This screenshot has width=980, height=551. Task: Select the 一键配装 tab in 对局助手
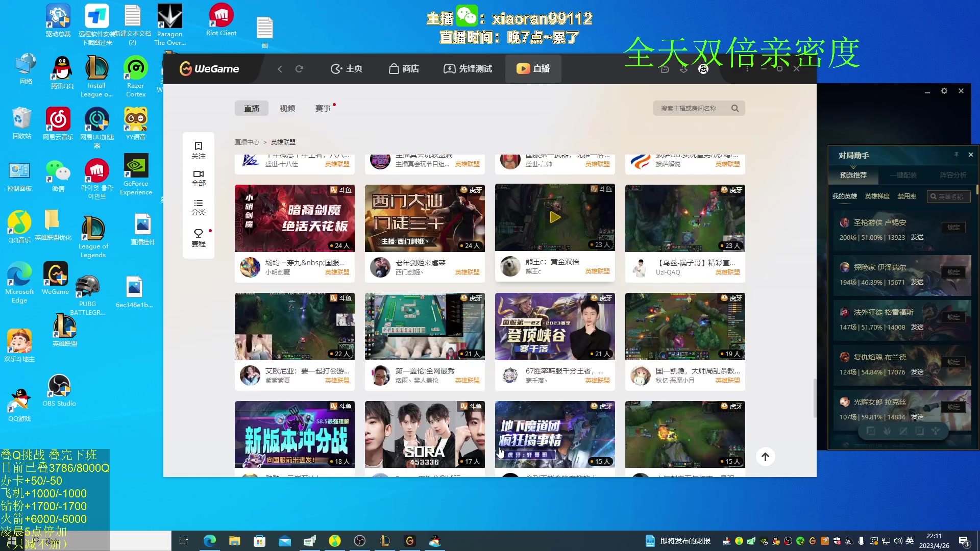pos(903,175)
